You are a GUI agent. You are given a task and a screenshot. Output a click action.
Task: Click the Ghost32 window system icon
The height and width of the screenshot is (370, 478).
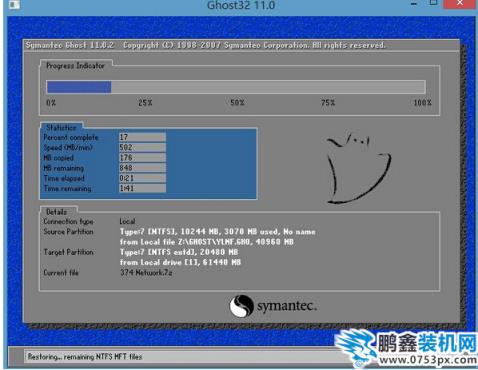pyautogui.click(x=14, y=4)
